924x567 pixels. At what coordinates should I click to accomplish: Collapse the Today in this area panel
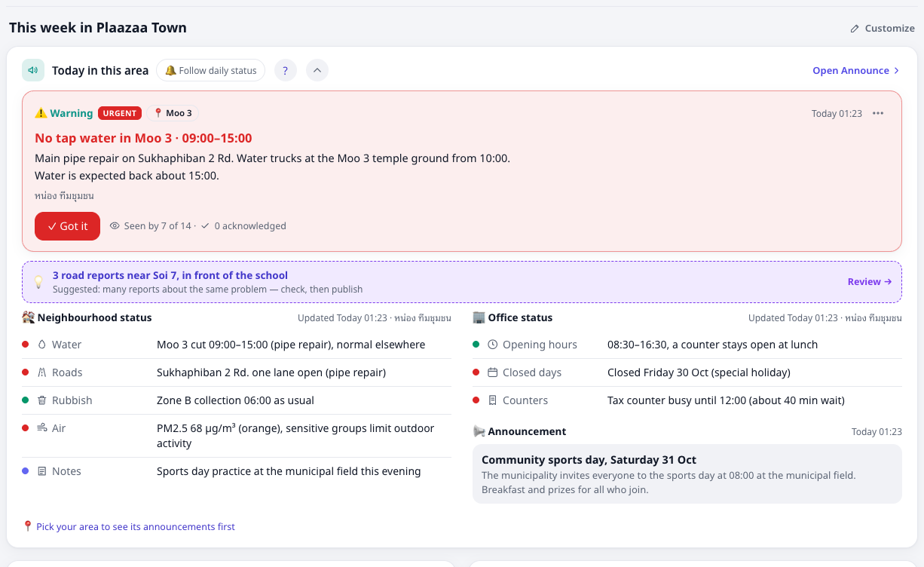click(x=317, y=70)
